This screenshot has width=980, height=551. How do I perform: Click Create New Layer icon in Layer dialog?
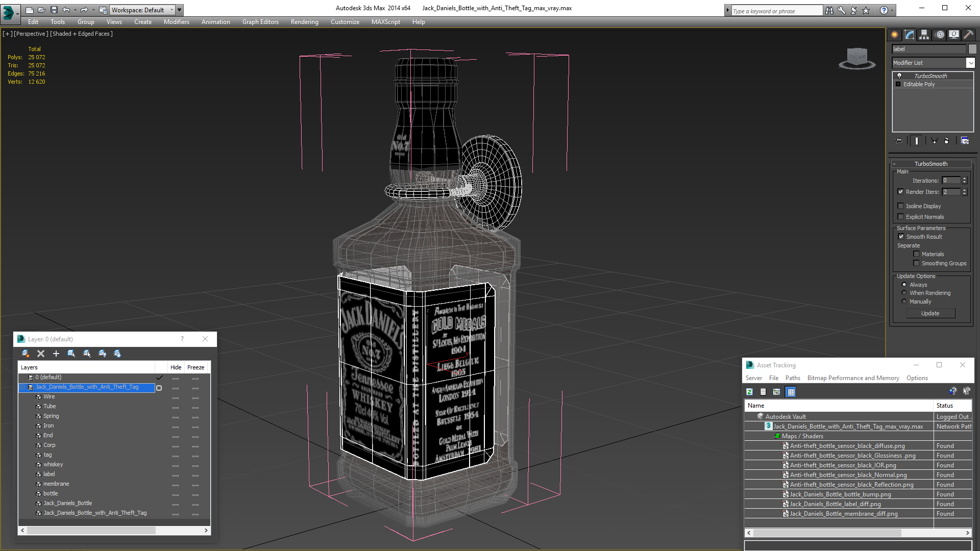point(26,354)
